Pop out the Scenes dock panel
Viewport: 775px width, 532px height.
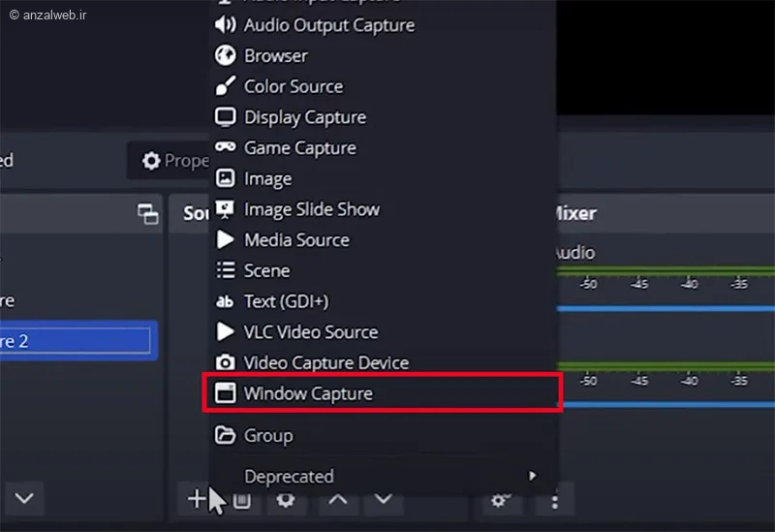[x=147, y=214]
